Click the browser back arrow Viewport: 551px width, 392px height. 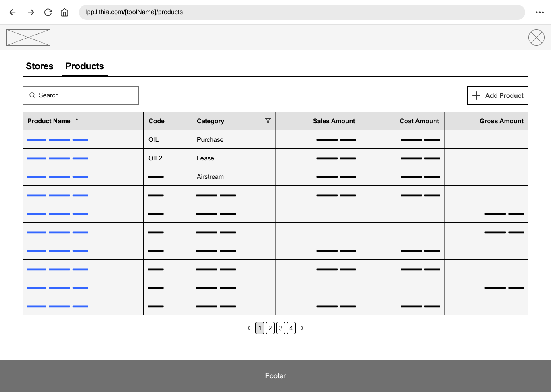pyautogui.click(x=13, y=12)
